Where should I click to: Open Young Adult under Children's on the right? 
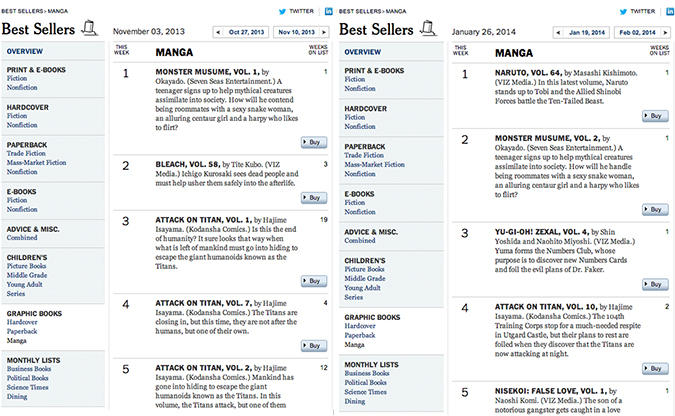click(x=362, y=288)
